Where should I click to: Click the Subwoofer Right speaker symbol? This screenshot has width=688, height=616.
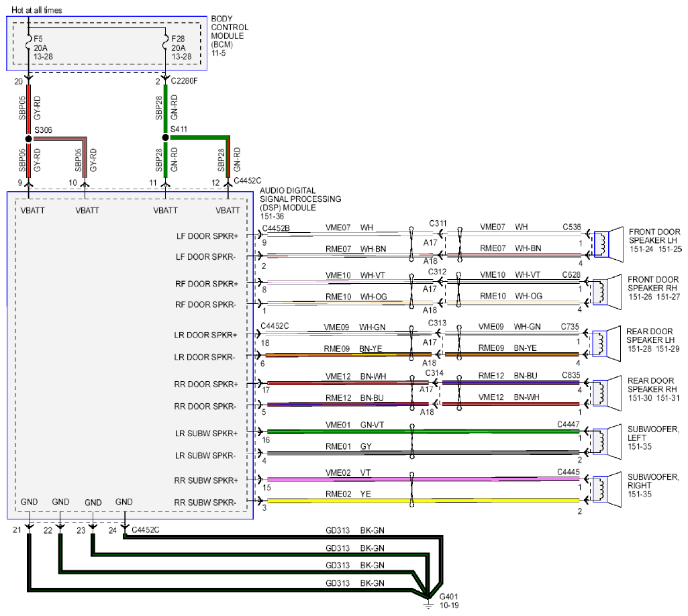point(607,490)
